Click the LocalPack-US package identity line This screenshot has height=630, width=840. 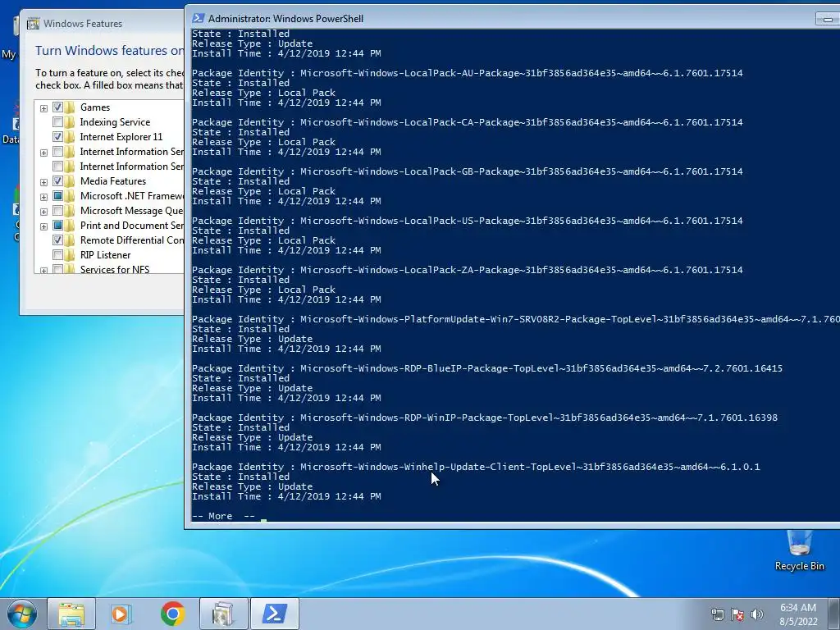(467, 221)
